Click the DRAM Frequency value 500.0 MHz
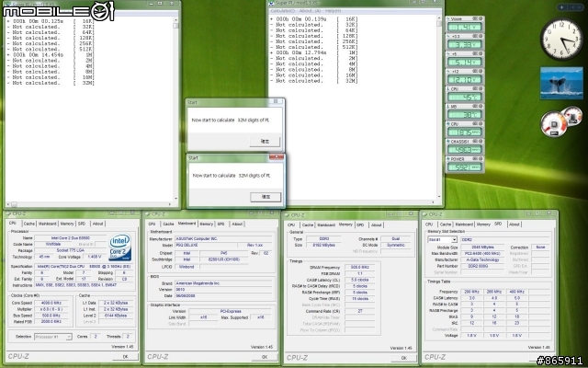Screen dimensions: 588x368 (359, 268)
